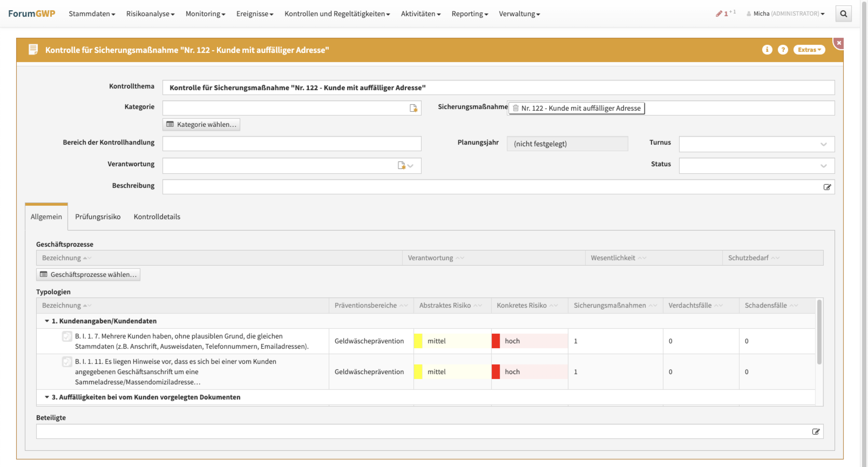Open help via question mark icon

click(782, 50)
